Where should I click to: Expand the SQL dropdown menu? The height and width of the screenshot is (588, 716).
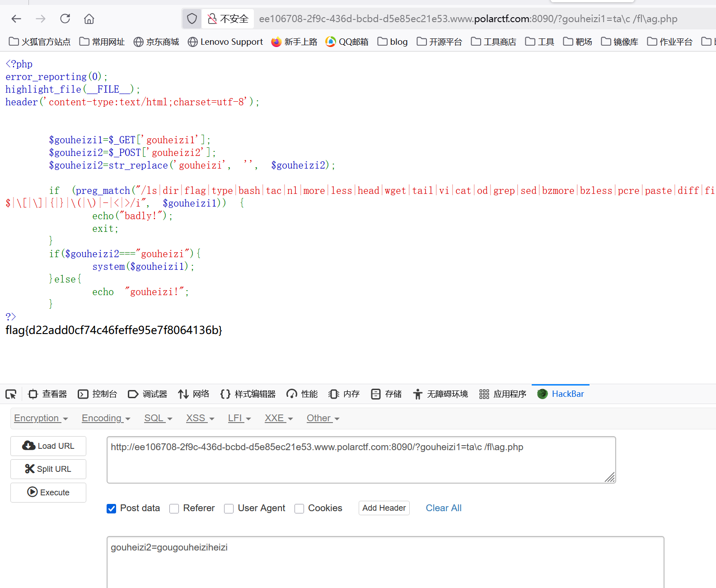coord(158,418)
